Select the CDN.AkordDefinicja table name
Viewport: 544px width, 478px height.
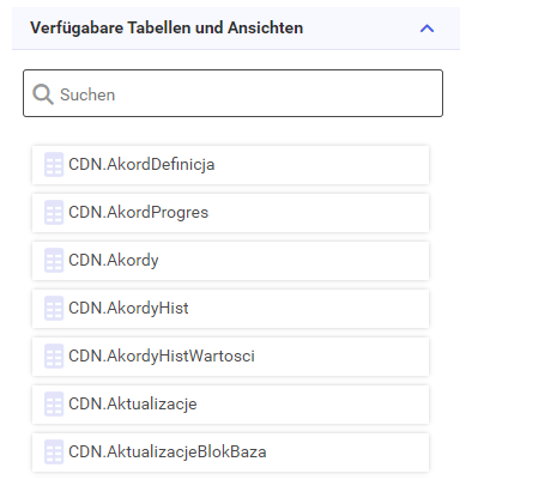pyautogui.click(x=142, y=164)
